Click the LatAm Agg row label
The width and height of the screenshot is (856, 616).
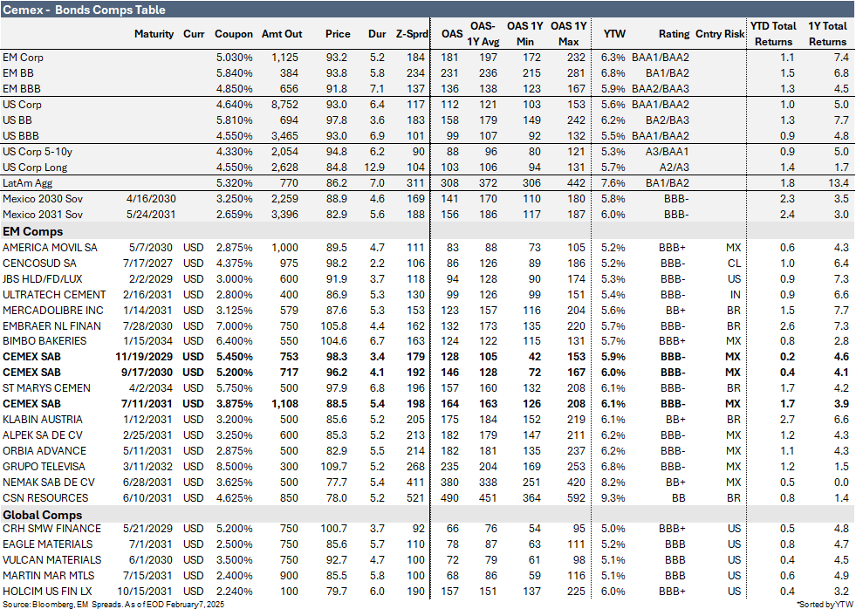(x=27, y=183)
